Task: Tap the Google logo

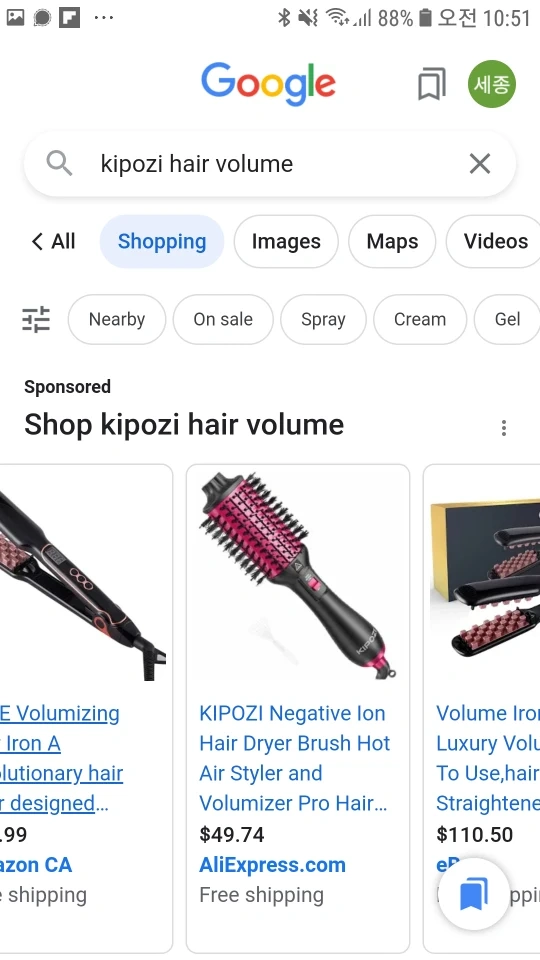Action: [268, 84]
